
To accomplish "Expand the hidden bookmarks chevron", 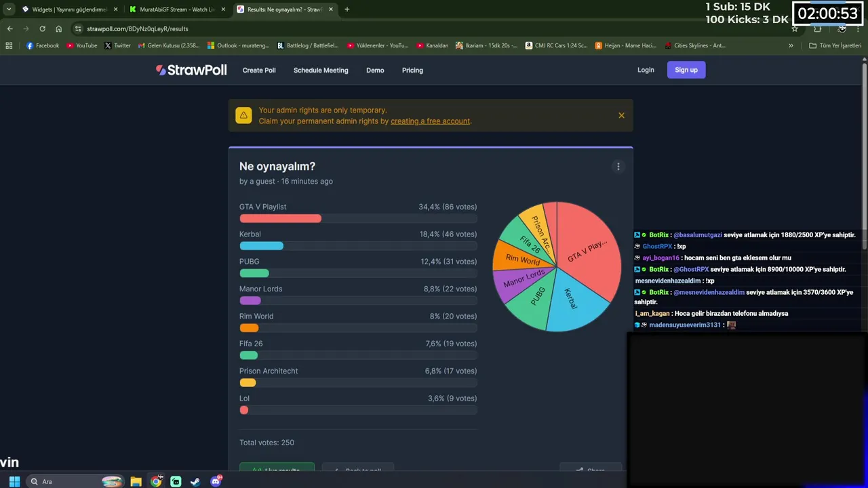I will pyautogui.click(x=791, y=45).
